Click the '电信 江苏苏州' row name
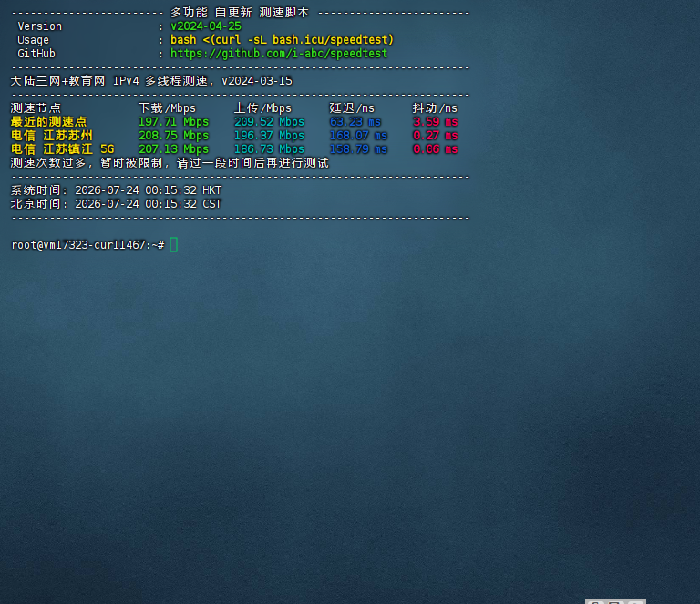This screenshot has height=604, width=700. pyautogui.click(x=52, y=135)
